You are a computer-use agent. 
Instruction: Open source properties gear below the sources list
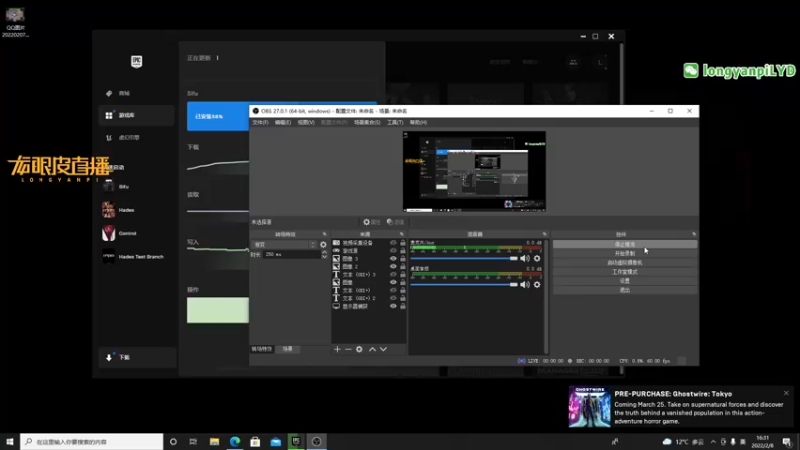click(x=359, y=349)
